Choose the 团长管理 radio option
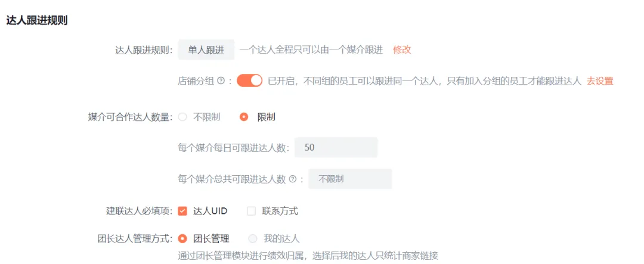 (x=183, y=239)
